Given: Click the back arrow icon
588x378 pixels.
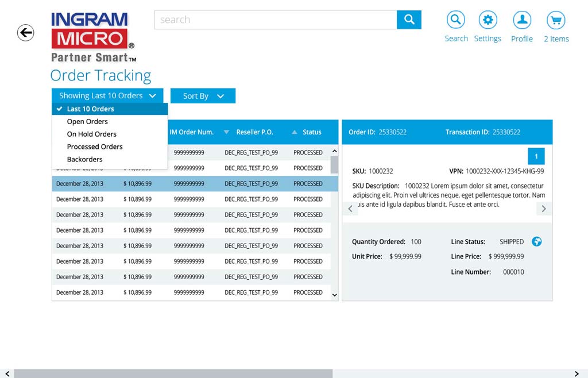Looking at the screenshot, I should click(x=26, y=33).
